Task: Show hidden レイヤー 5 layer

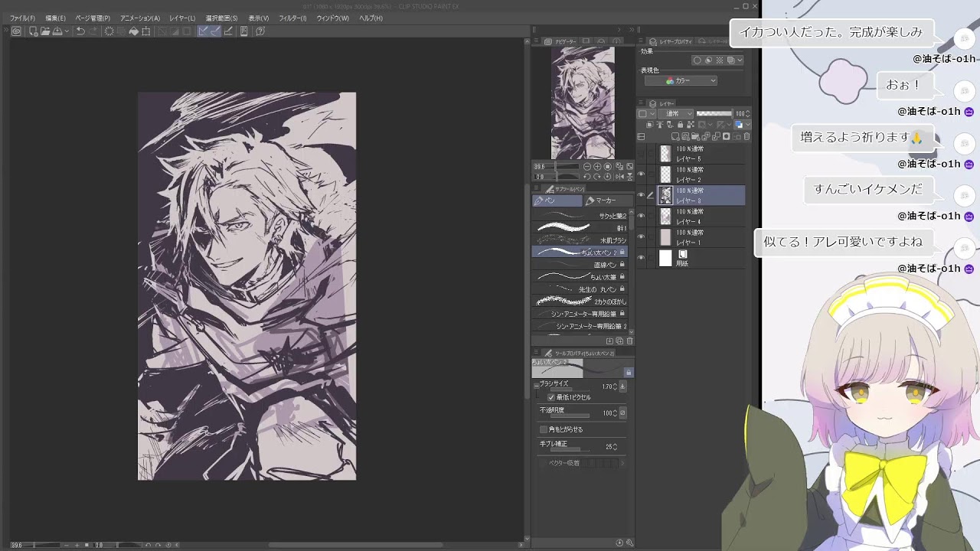Action: [x=641, y=154]
